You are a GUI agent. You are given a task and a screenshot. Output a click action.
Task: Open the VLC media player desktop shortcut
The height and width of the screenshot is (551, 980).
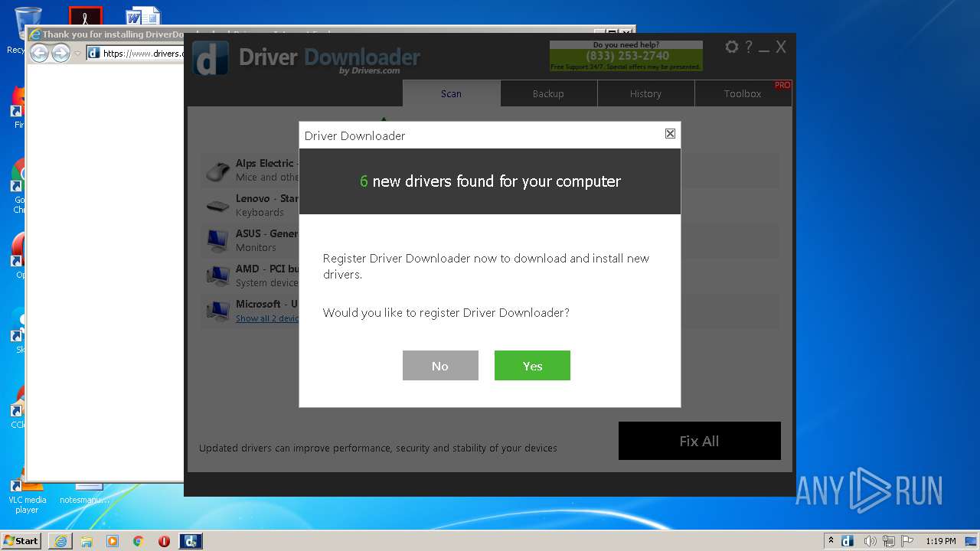pyautogui.click(x=27, y=494)
